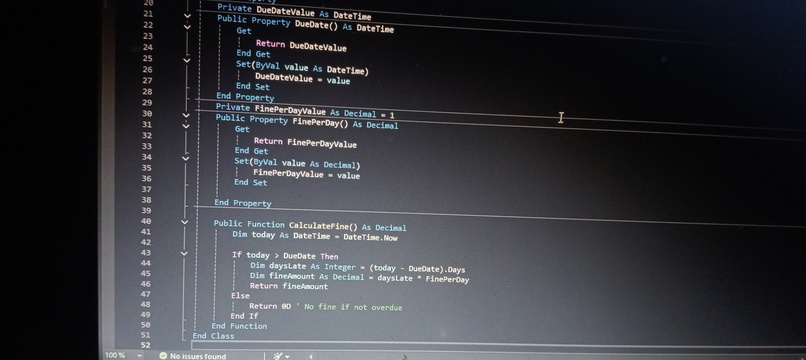Click 'FinePerDayValue = value' assignment
Screen dimensions: 806x360
[x=306, y=174]
